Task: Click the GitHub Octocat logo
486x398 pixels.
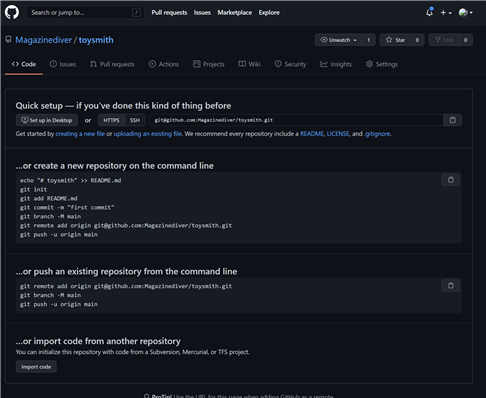Action: pyautogui.click(x=12, y=12)
